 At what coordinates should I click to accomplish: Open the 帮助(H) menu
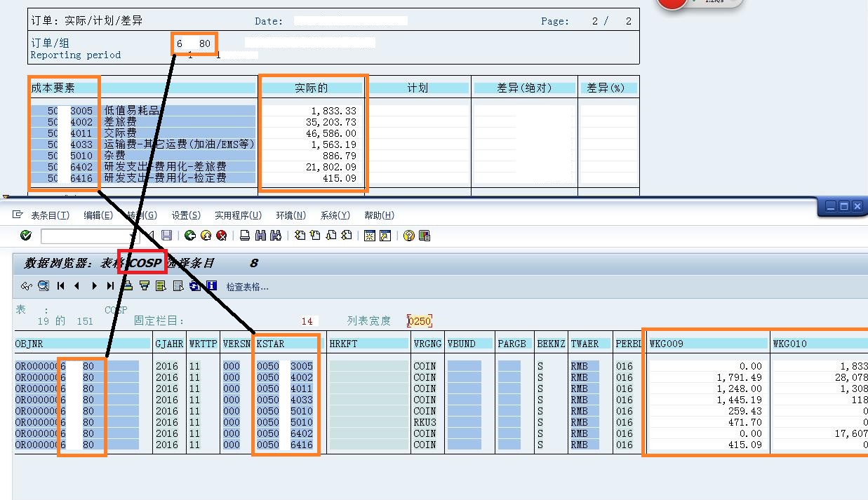coord(379,215)
